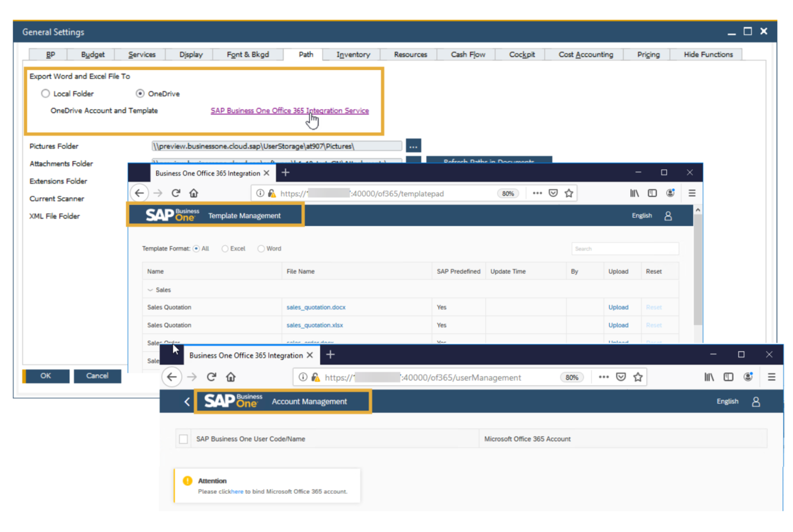Click 80% zoom indicator in userManagement address bar
793x532 pixels.
(572, 378)
